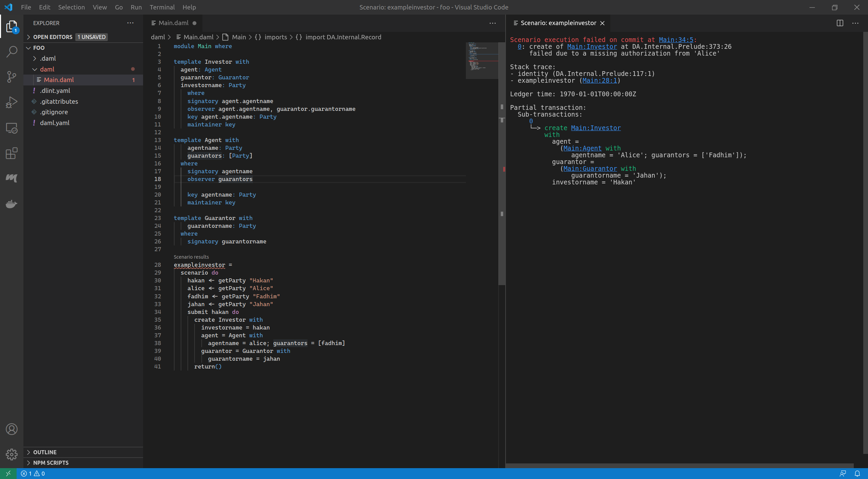Click the Scenario results code lens
The image size is (868, 479).
(x=191, y=257)
